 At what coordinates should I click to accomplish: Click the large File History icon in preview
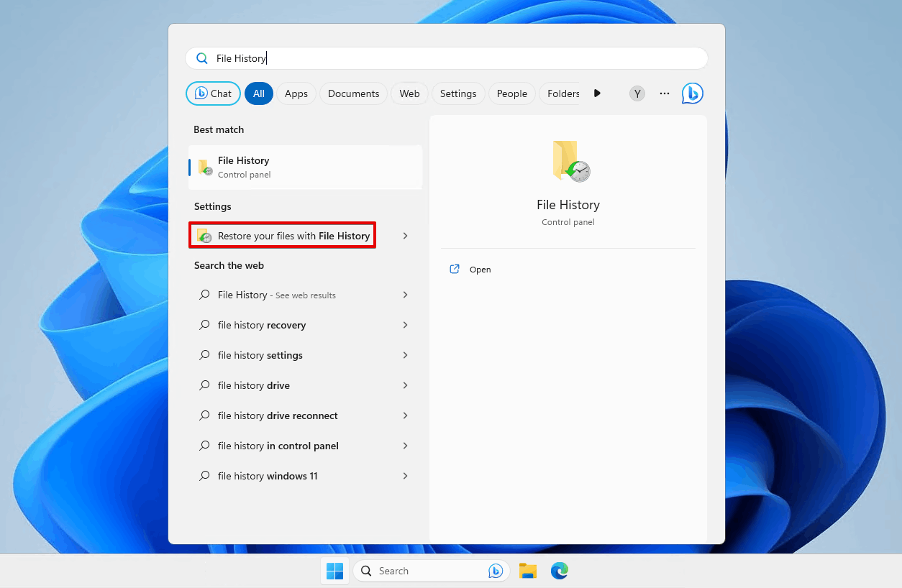pyautogui.click(x=570, y=161)
